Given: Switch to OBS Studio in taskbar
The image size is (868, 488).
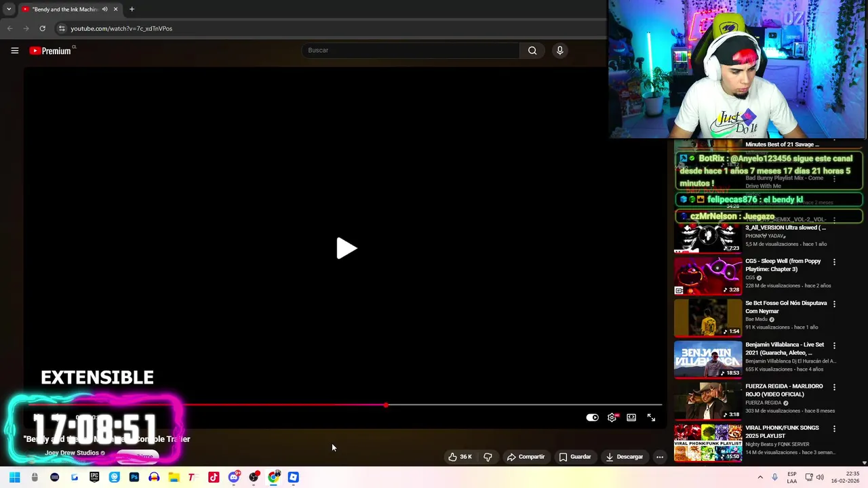Looking at the screenshot, I should pos(254,477).
